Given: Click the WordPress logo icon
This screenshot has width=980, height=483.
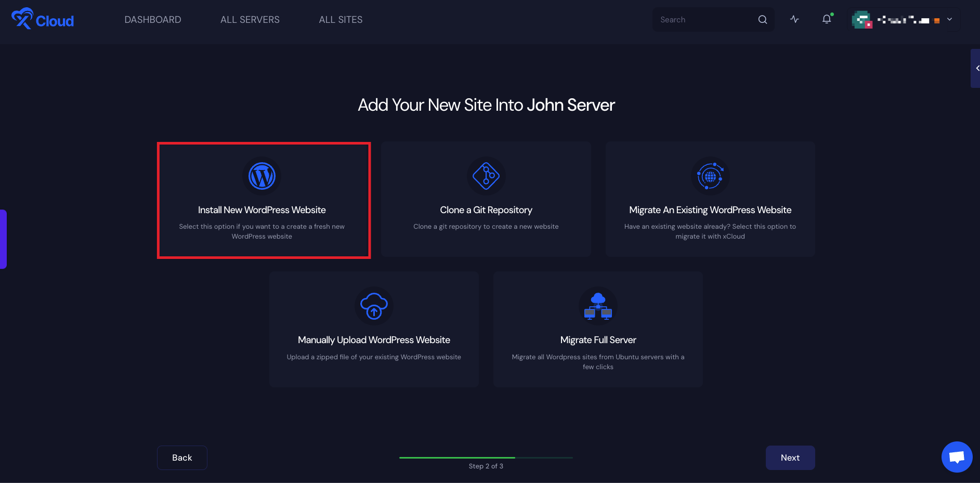Looking at the screenshot, I should click(262, 176).
